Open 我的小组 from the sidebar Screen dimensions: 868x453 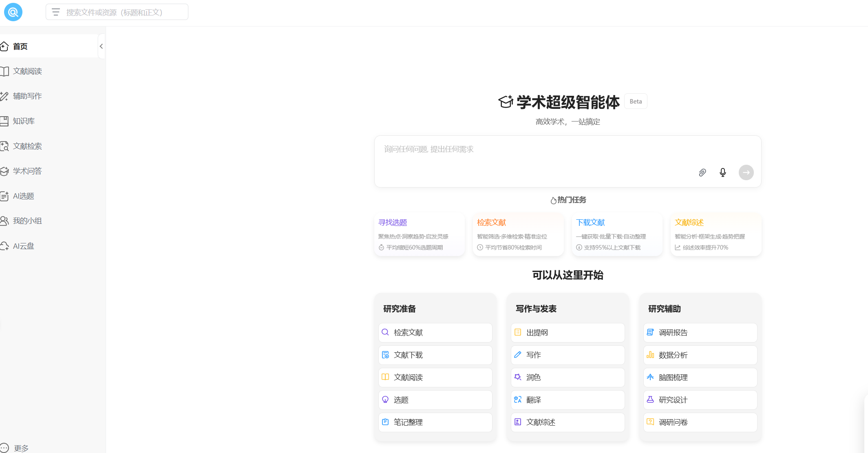[27, 221]
